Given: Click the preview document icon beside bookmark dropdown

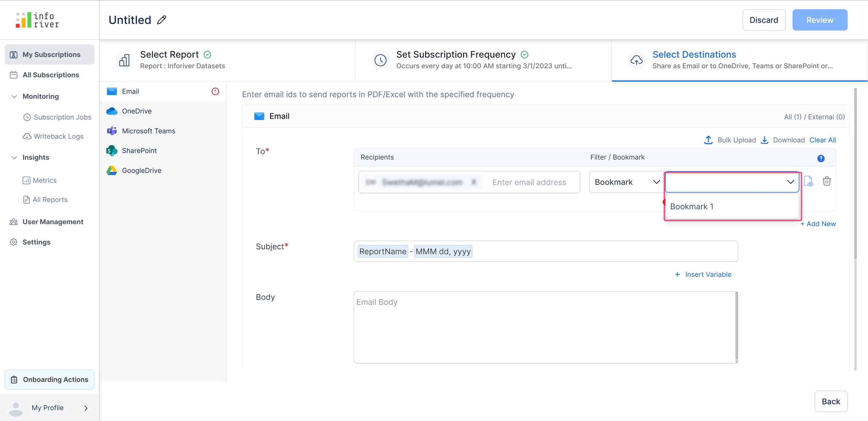Looking at the screenshot, I should [808, 181].
